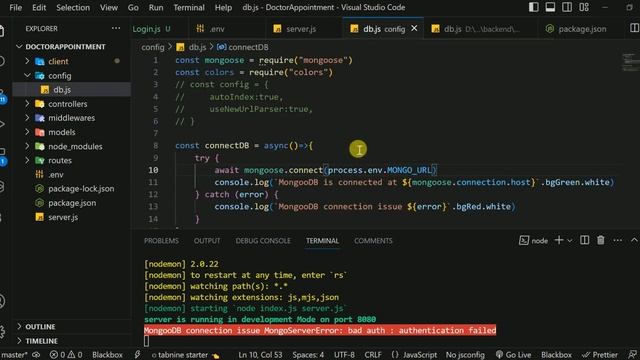The image size is (640, 360).
Task: Close the db.js config tab
Action: tap(414, 28)
